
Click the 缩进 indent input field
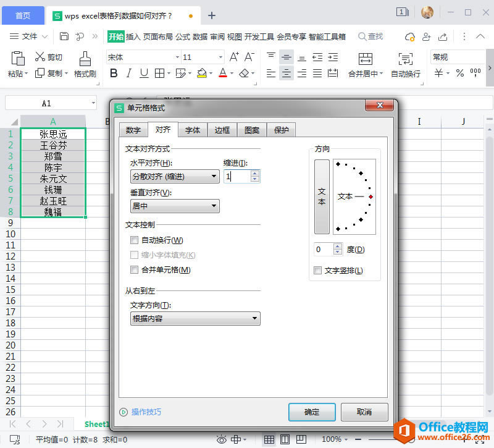(x=237, y=176)
